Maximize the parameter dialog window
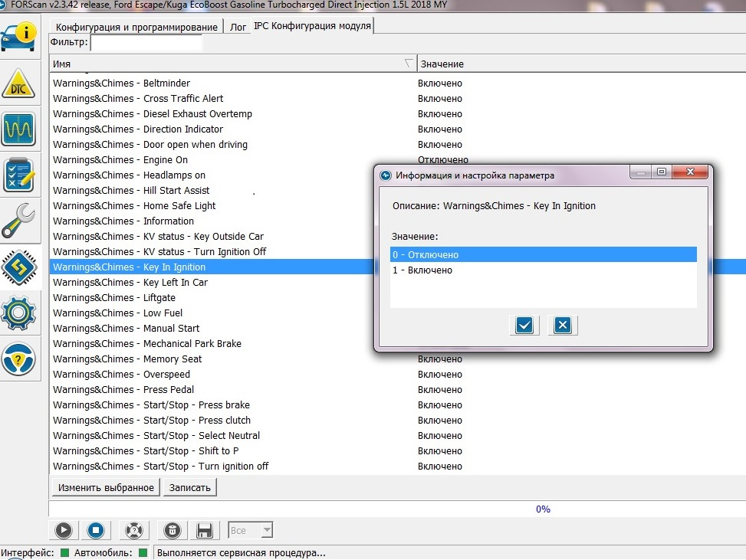Screen dimensions: 746x560 (x=662, y=172)
